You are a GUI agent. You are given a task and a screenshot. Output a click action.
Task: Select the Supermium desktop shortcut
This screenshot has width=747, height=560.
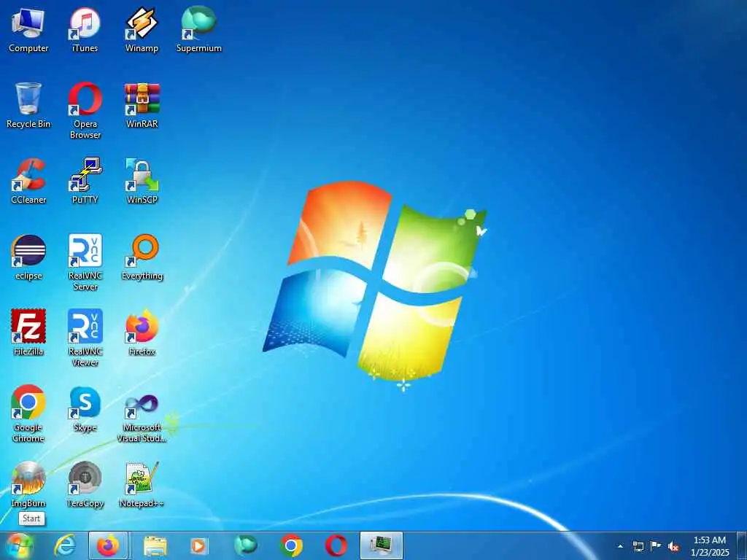click(x=198, y=29)
